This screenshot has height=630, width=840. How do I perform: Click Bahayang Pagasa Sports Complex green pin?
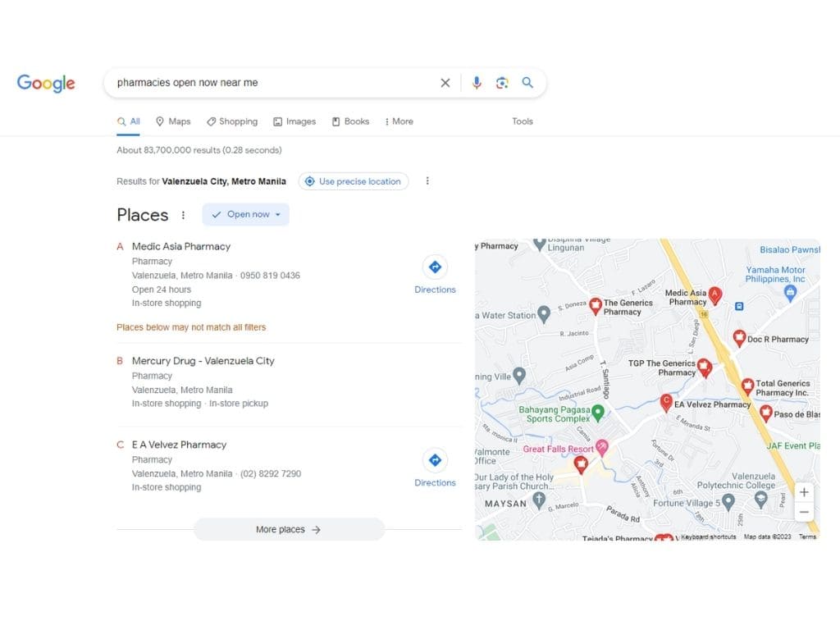598,413
